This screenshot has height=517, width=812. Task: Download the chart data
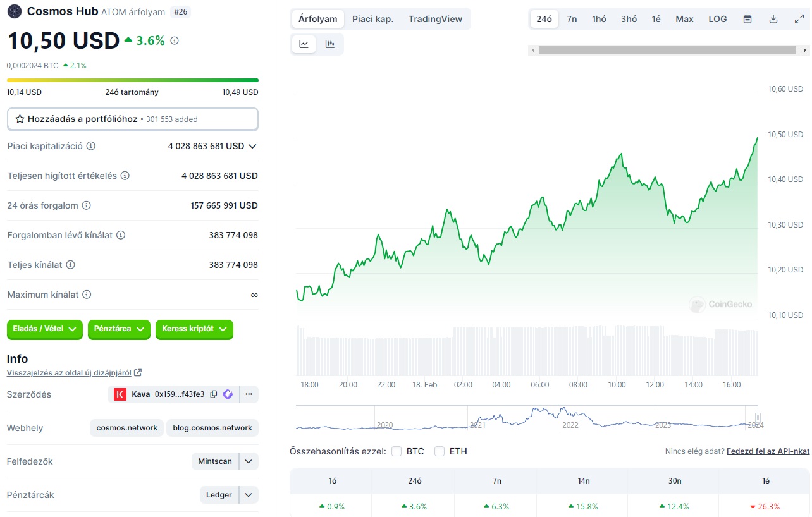coord(773,19)
